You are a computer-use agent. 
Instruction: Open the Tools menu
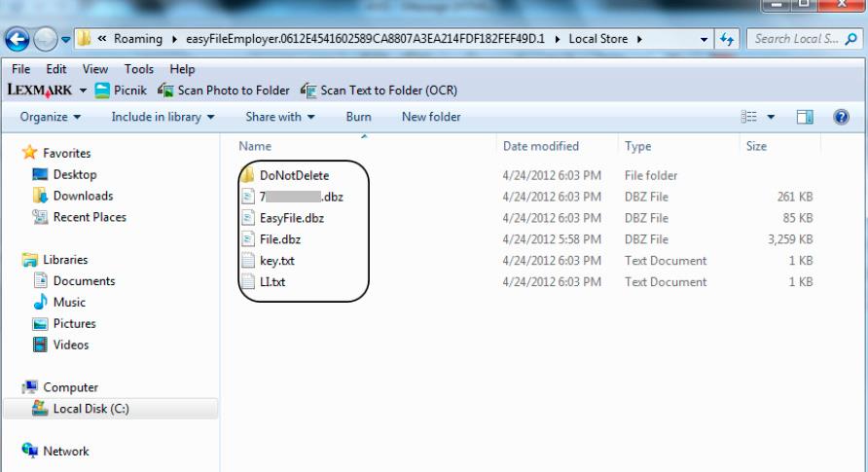point(139,70)
